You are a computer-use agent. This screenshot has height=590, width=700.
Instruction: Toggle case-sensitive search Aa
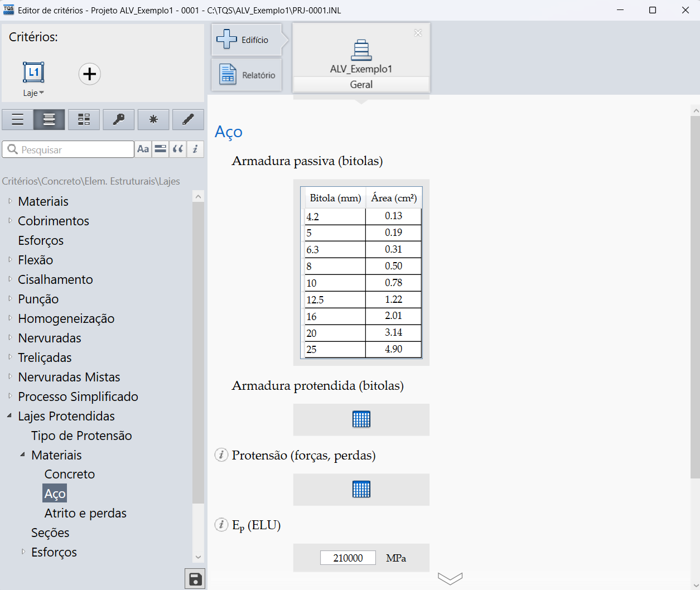pos(143,149)
